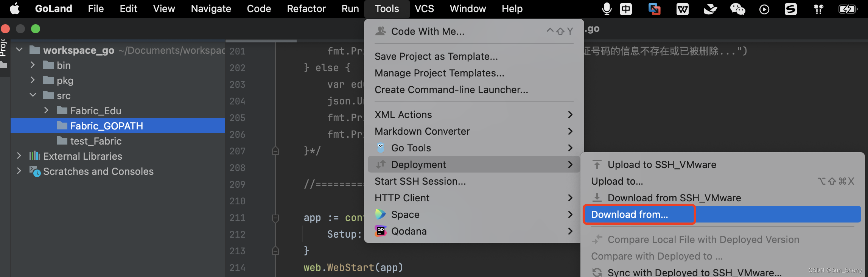Select Code With Me... menu item
This screenshot has height=277, width=868.
474,31
